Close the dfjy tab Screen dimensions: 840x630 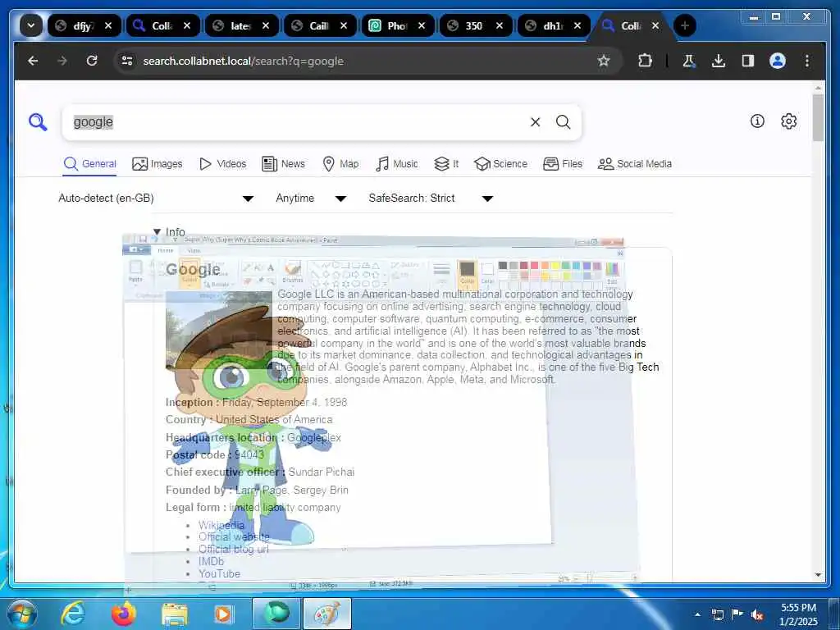(108, 25)
